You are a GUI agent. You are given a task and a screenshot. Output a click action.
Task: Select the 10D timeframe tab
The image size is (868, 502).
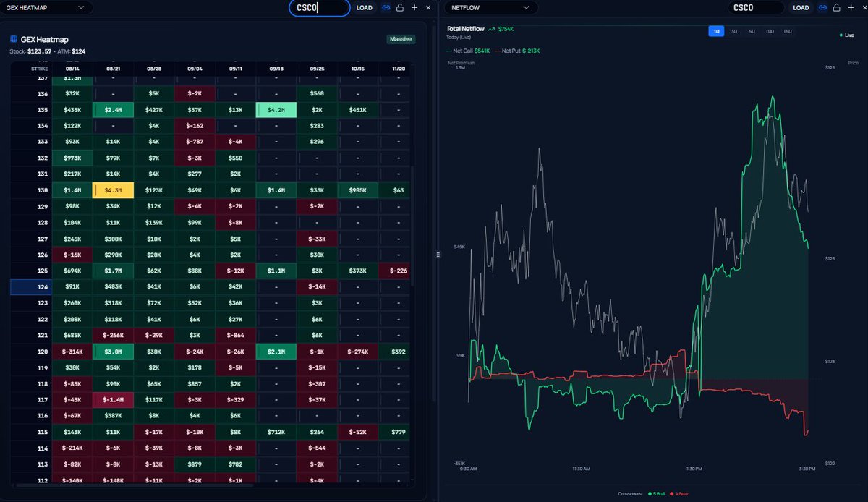(x=770, y=31)
